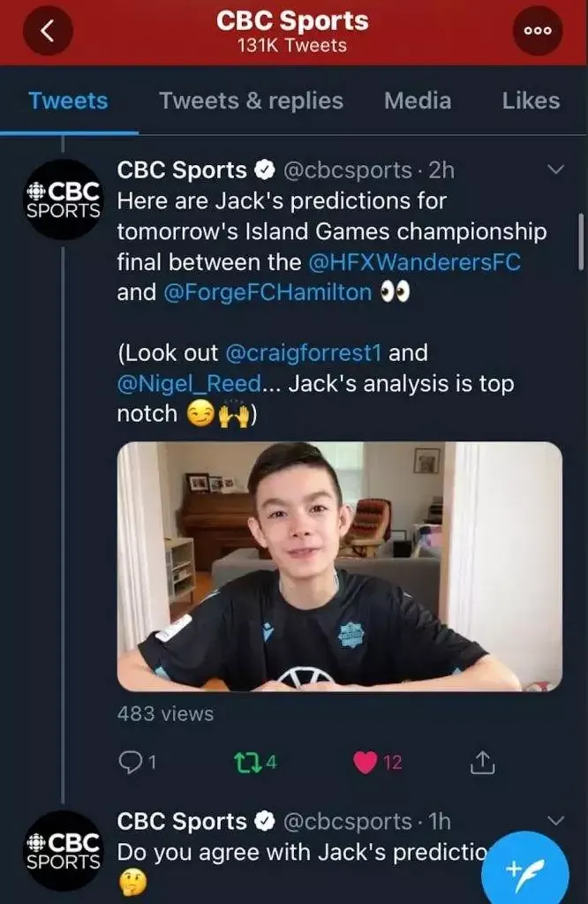Open the @ForgeFCHamilton mention link
Viewport: 588px width, 904px height.
pyautogui.click(x=268, y=292)
